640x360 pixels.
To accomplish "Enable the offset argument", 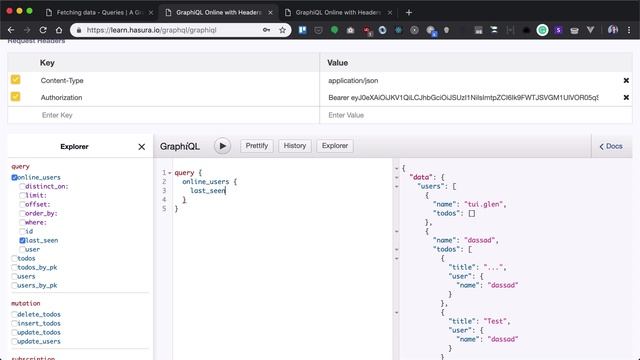I will tap(22, 204).
